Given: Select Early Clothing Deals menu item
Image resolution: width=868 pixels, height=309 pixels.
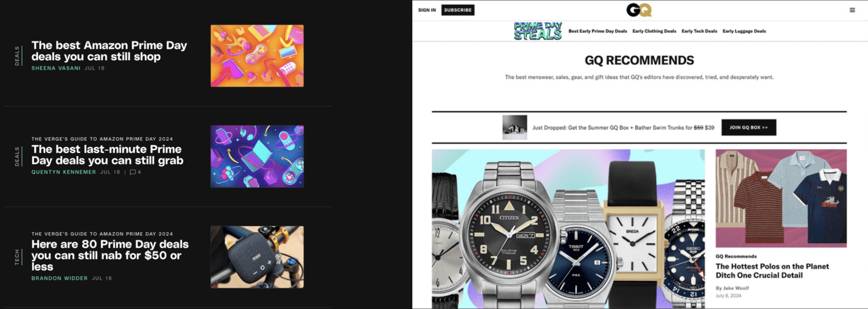Looking at the screenshot, I should tap(654, 31).
